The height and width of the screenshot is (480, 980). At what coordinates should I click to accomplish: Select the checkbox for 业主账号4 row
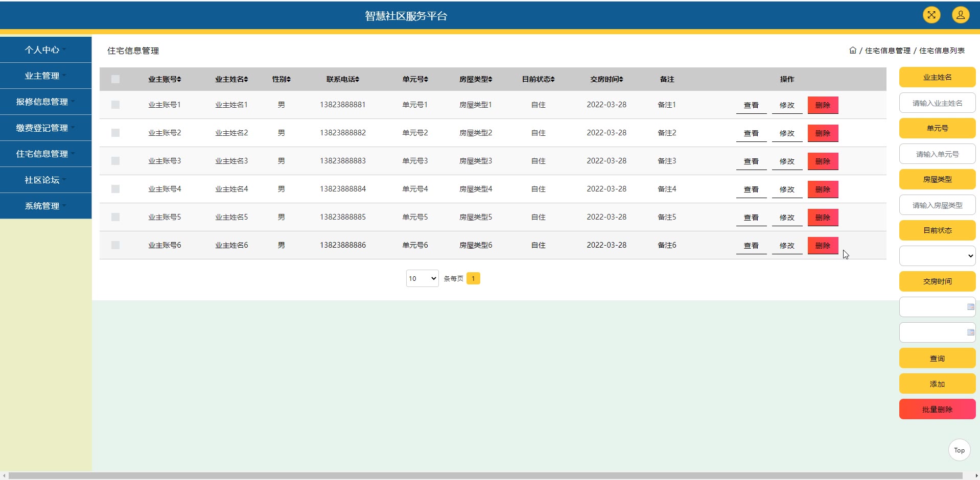(115, 189)
